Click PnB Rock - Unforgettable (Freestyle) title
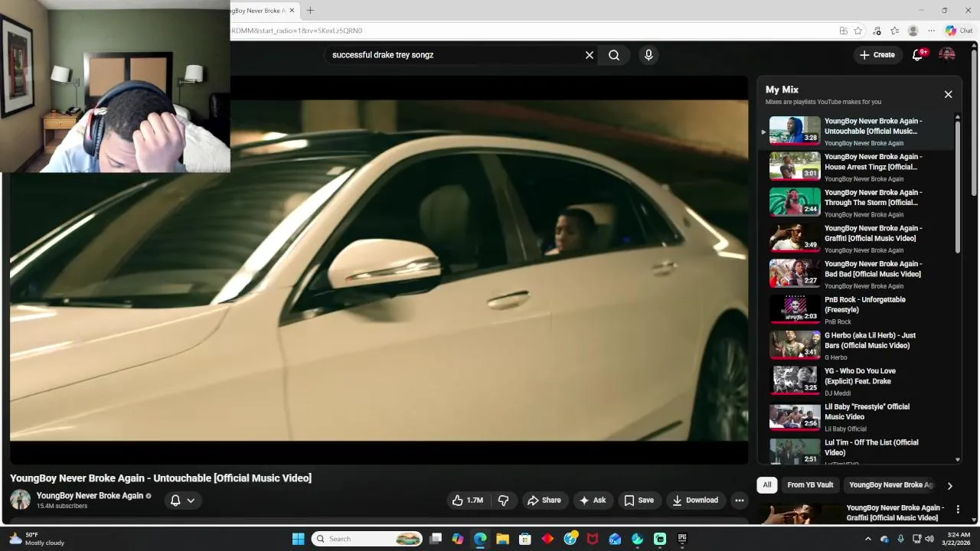 864,305
